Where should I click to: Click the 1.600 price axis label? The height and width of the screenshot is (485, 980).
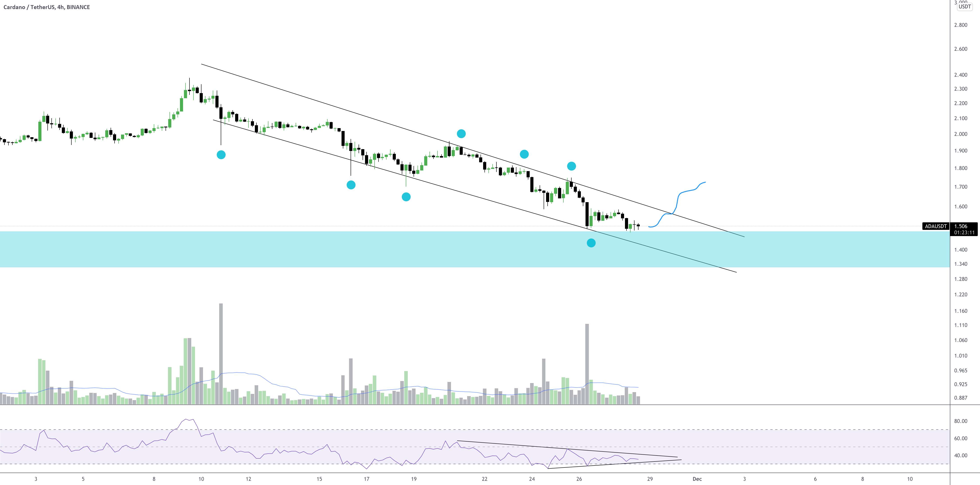click(x=960, y=207)
